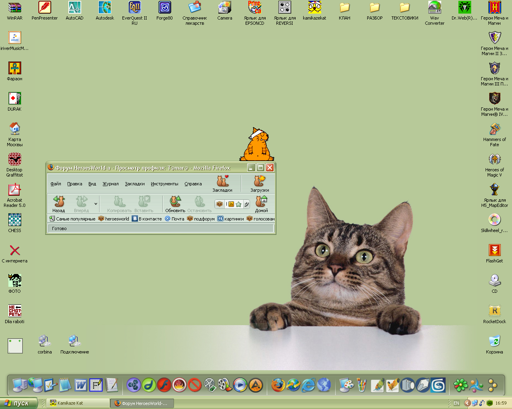Open Bookmarks (Закладки) toolbar cat icon
The height and width of the screenshot is (409, 512).
[222, 181]
